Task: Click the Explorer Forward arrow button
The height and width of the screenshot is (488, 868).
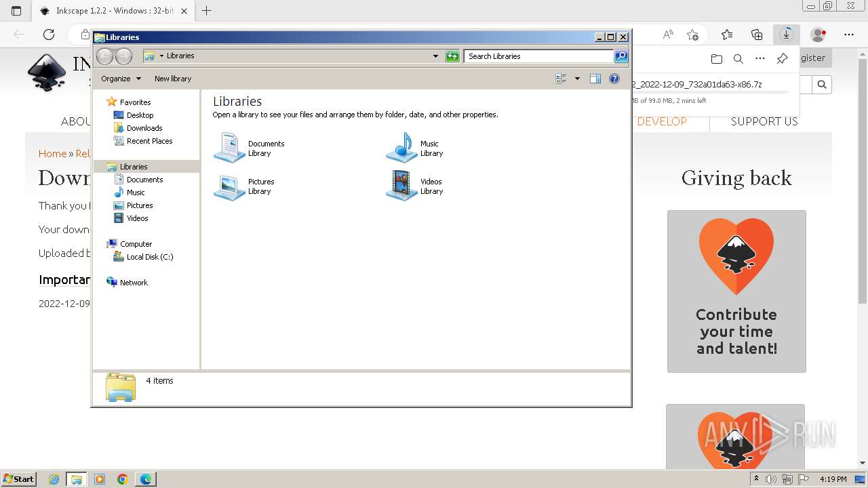Action: click(x=123, y=56)
